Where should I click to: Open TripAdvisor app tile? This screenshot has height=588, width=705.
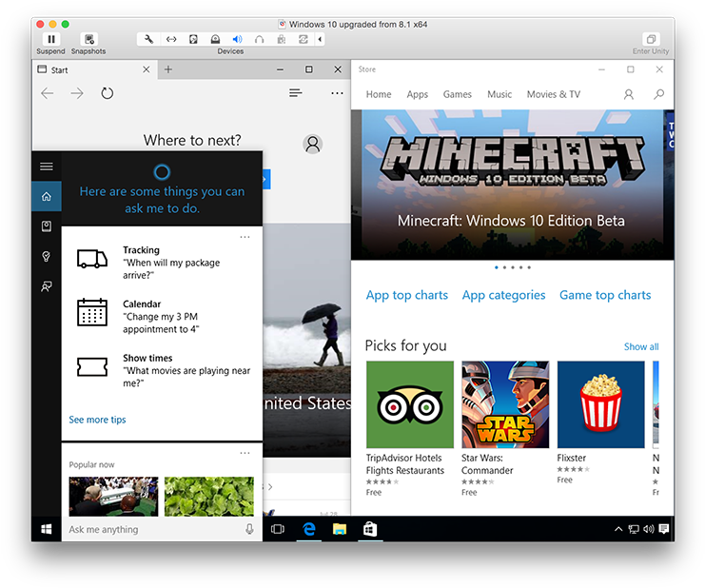tap(410, 428)
